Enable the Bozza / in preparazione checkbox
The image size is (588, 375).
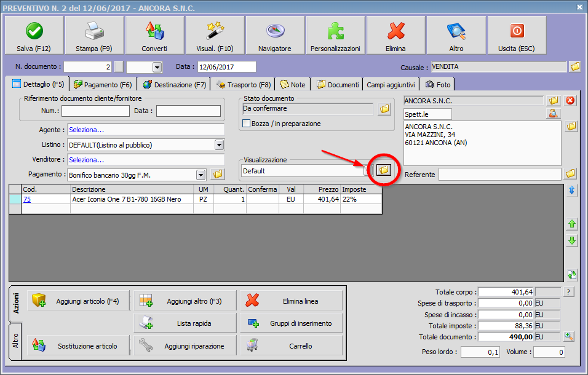247,124
